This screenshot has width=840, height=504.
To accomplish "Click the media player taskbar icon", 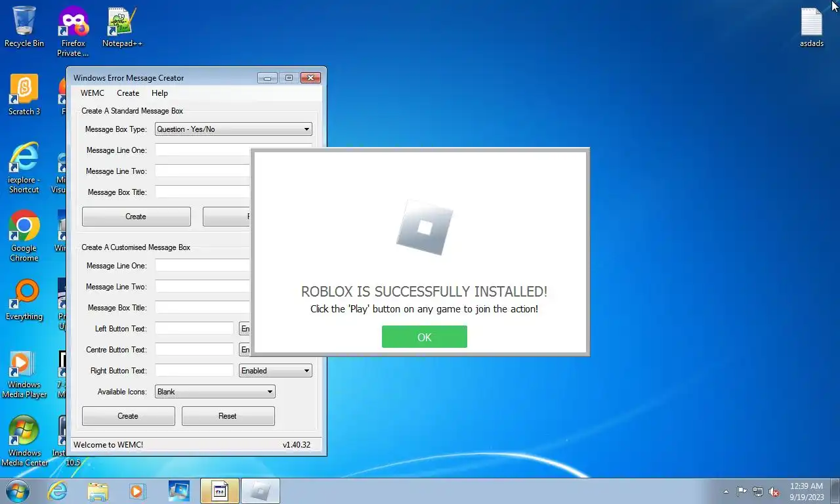I will pos(137,491).
